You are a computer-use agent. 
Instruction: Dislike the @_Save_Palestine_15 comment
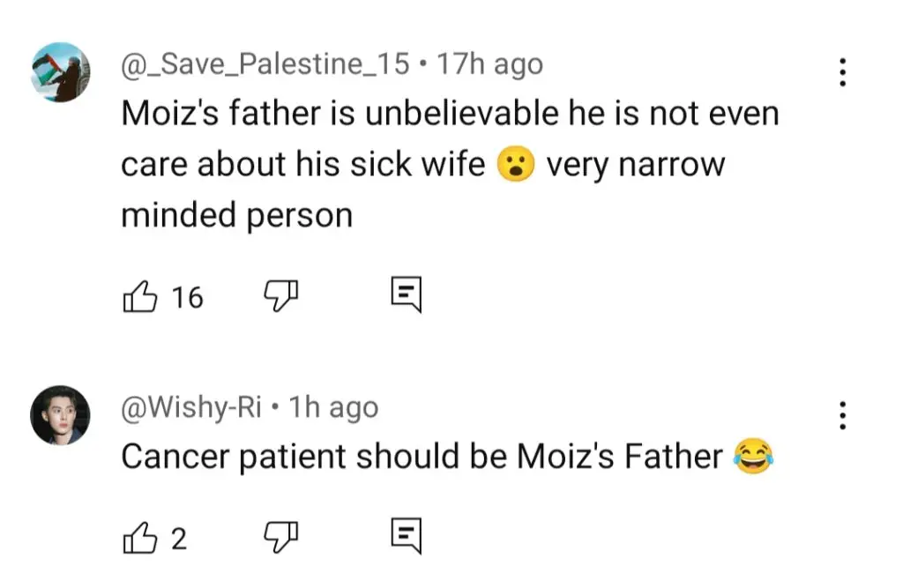point(282,298)
